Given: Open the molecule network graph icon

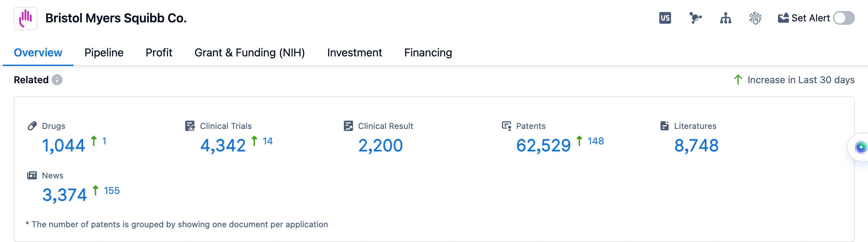Looking at the screenshot, I should pyautogui.click(x=695, y=18).
